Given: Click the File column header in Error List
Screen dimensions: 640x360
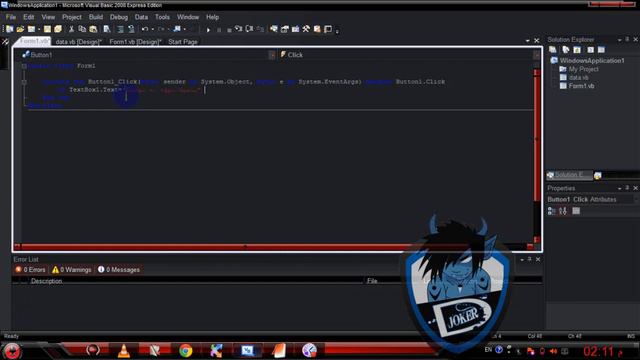Looking at the screenshot, I should pyautogui.click(x=372, y=281).
